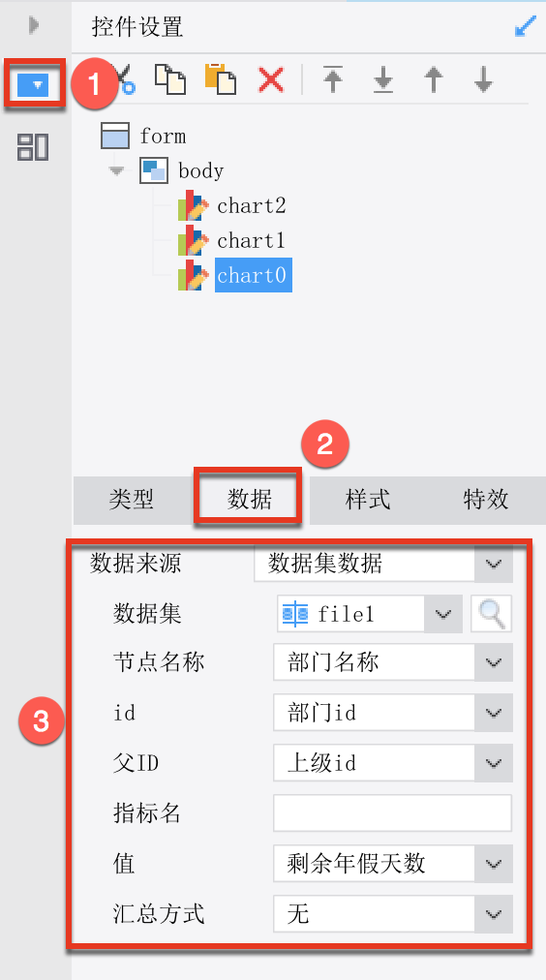
Task: Click the paste clipboard icon
Action: 221,79
